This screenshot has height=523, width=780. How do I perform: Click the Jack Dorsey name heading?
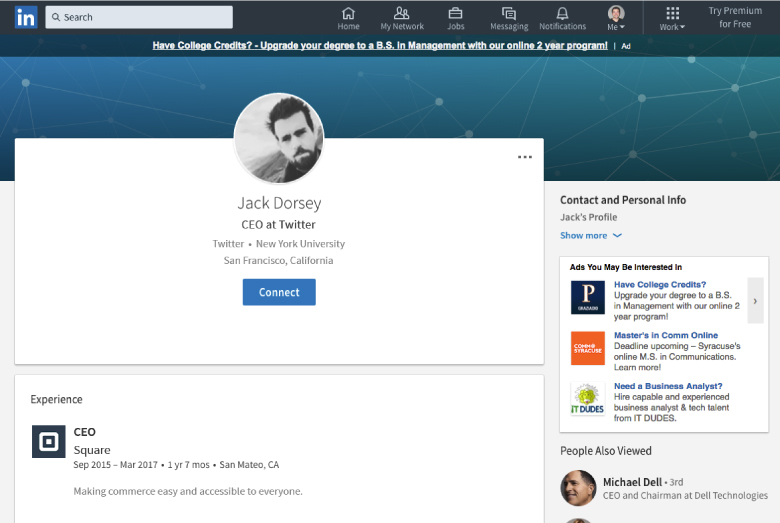[x=279, y=203]
